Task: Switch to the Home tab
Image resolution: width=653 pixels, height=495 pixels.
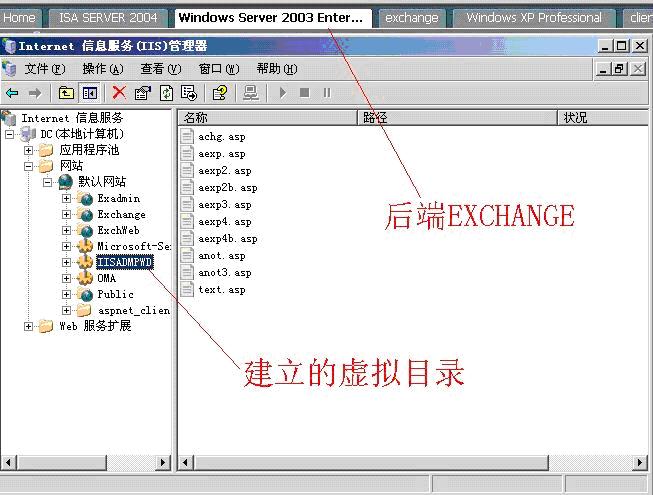Action: click(x=20, y=18)
